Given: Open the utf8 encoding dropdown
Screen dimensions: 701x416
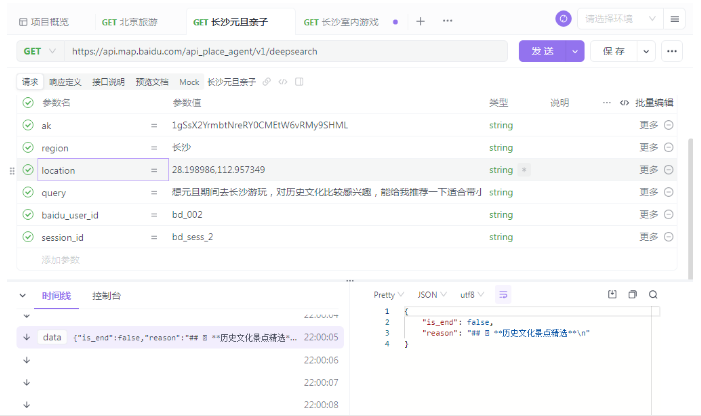Looking at the screenshot, I should click(x=472, y=295).
